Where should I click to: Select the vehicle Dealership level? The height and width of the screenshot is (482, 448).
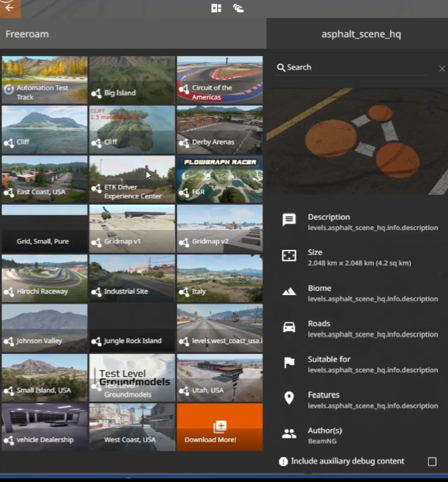pos(44,428)
